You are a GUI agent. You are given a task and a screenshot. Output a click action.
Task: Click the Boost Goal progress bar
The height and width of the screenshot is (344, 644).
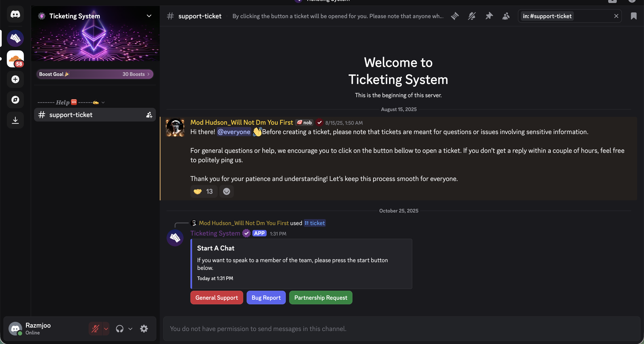pos(95,74)
